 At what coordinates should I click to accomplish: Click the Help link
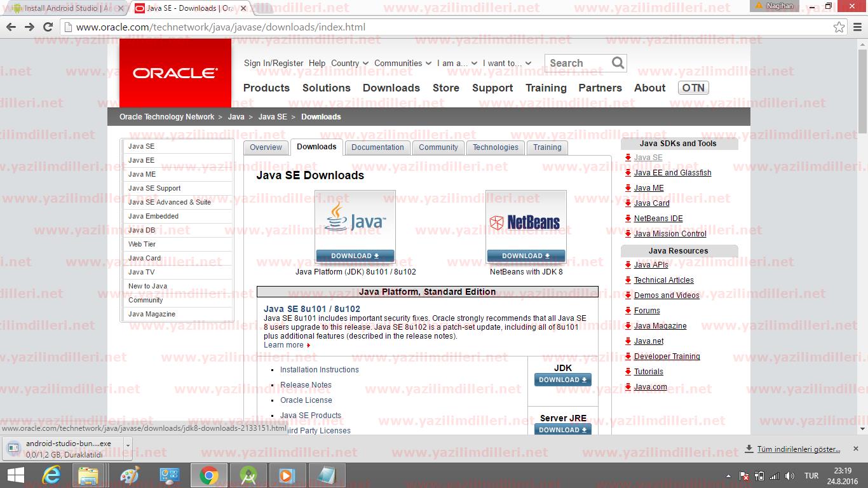pos(317,63)
